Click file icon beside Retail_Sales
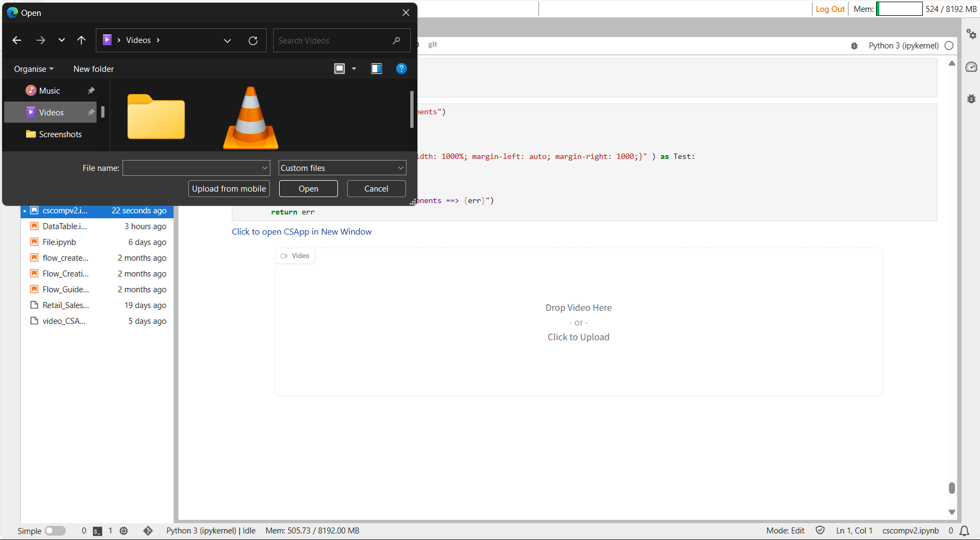The height and width of the screenshot is (540, 980). 34,305
